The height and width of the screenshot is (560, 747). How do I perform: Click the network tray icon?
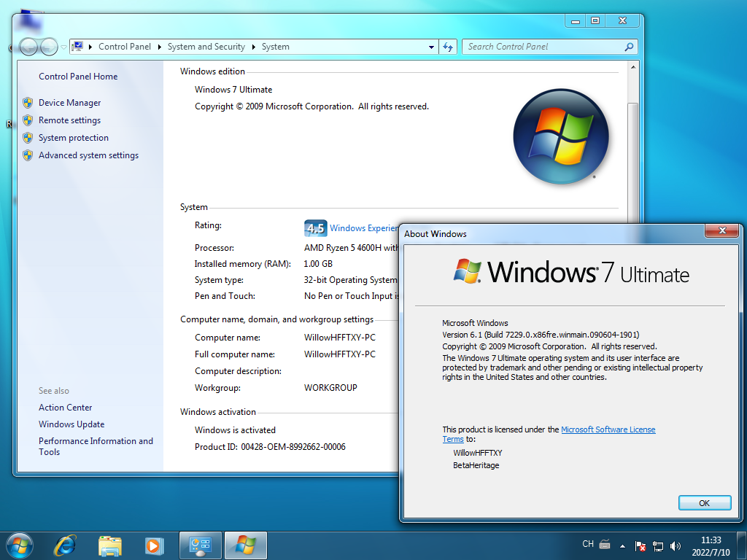[658, 546]
